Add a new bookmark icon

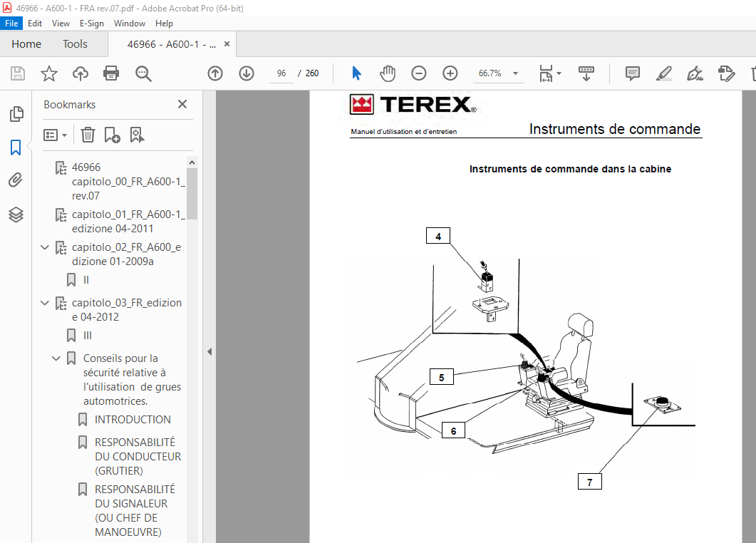click(x=112, y=135)
